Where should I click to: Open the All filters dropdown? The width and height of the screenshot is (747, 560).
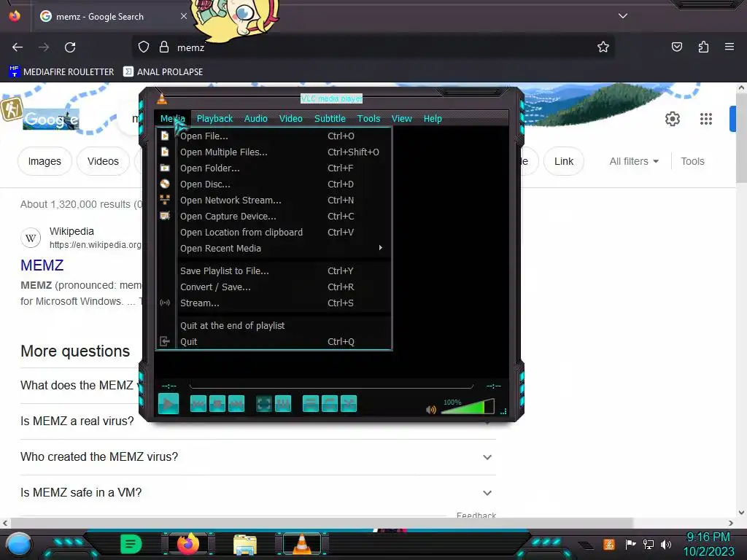point(634,161)
